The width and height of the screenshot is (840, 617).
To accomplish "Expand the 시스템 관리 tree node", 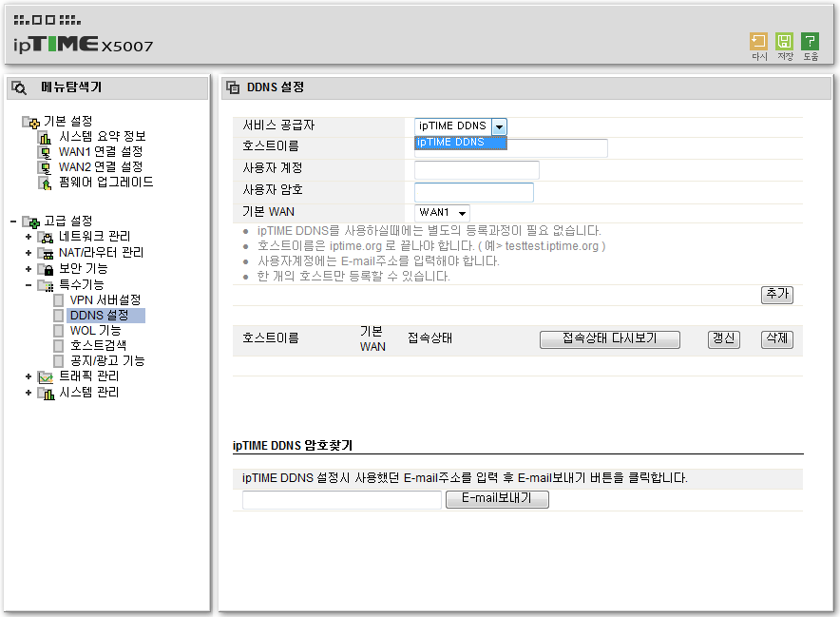I will [29, 393].
